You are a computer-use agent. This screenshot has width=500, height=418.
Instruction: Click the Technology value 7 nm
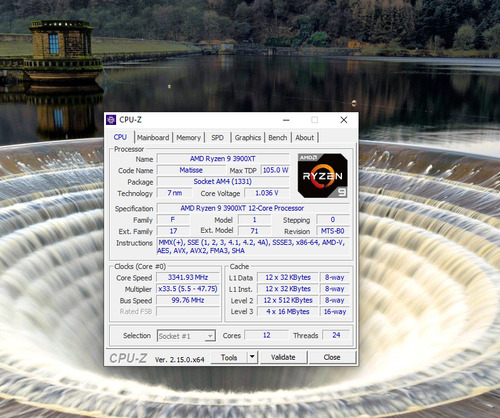pyautogui.click(x=175, y=193)
